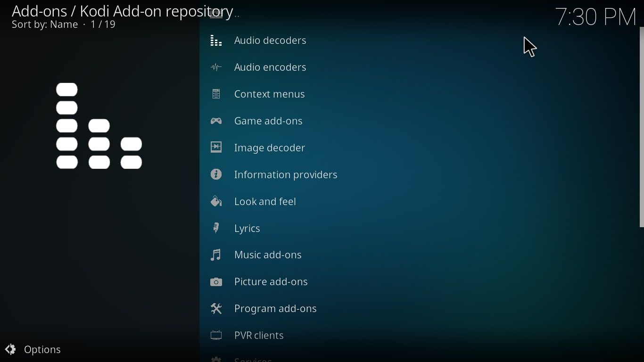Viewport: 644px width, 362px height.
Task: Click the Lyrics microphone icon
Action: coord(216,229)
